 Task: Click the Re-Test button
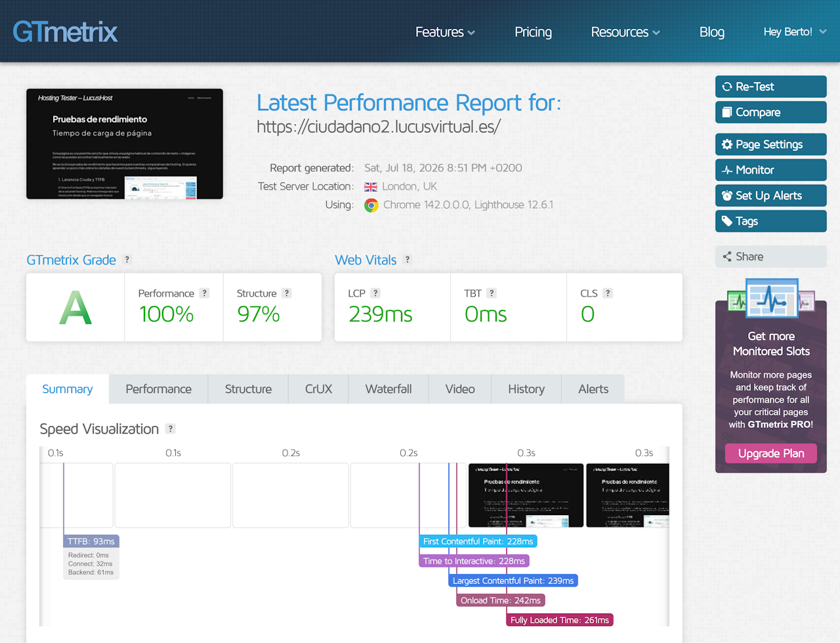[x=771, y=87]
